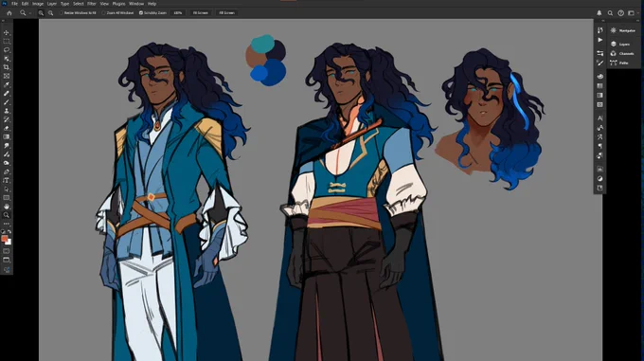
Task: Select the Object Selection tool
Action: coord(7,59)
